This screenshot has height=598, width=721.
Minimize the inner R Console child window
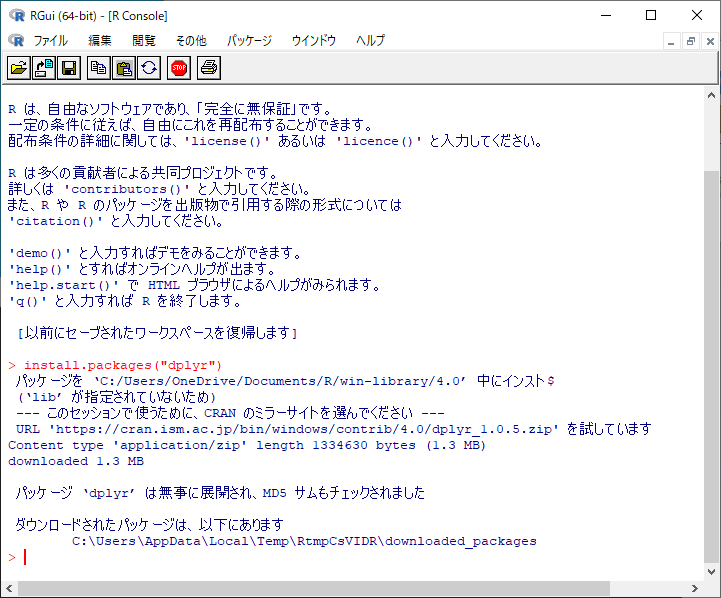point(671,42)
